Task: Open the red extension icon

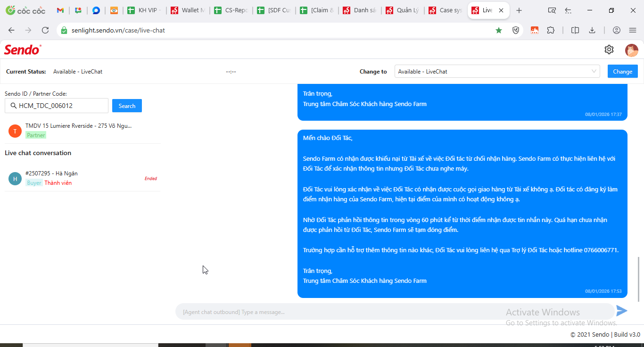Action: 535,30
